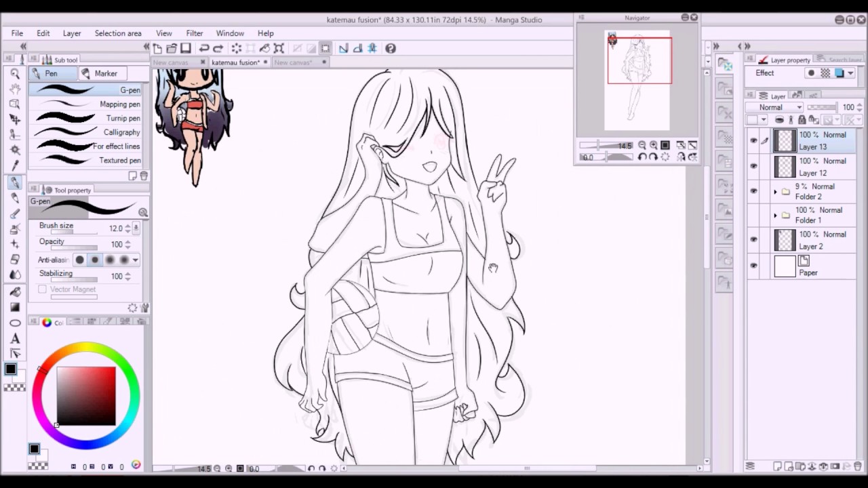Viewport: 868px width, 488px height.
Task: Open the anti-aliasing dropdown arrow
Action: (136, 260)
